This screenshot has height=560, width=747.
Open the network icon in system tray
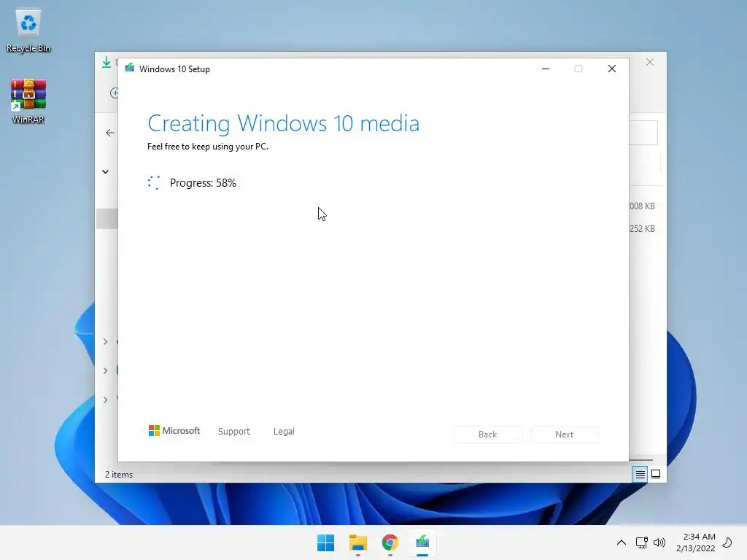coord(642,542)
